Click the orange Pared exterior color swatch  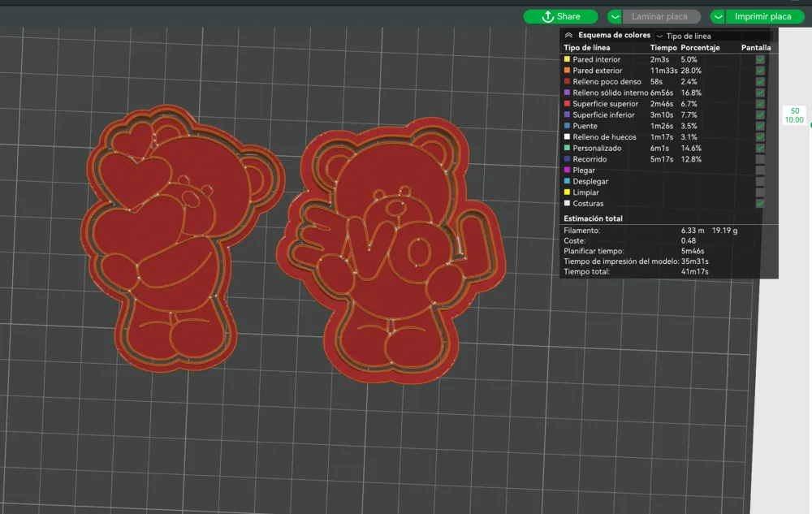567,70
